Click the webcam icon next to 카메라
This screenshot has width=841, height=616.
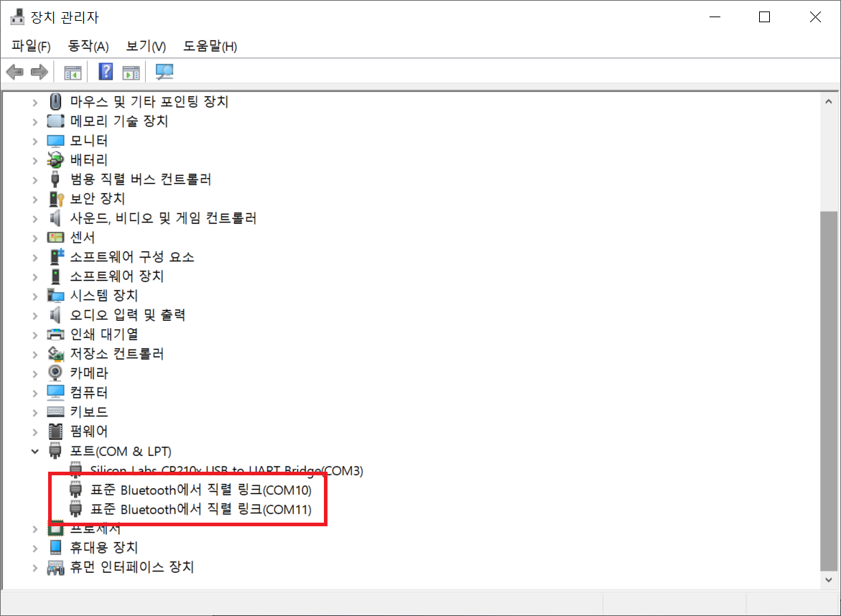[55, 373]
